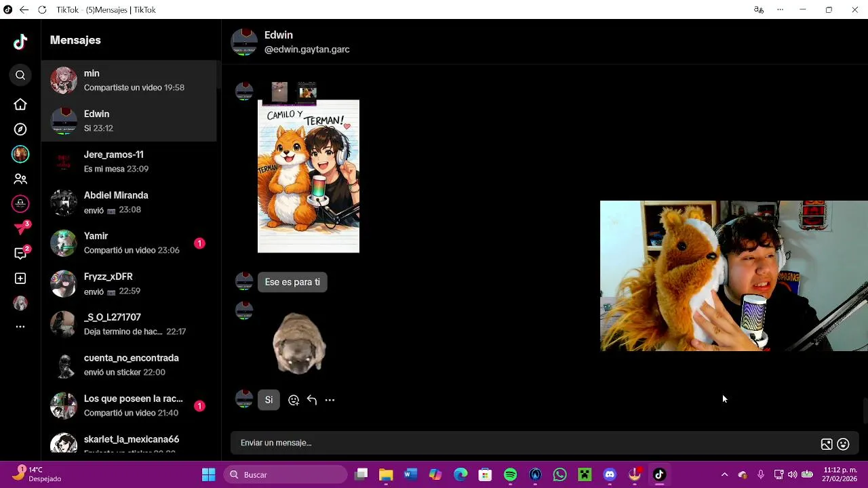The width and height of the screenshot is (868, 488).
Task: Click the Windows Start button
Action: (x=209, y=474)
